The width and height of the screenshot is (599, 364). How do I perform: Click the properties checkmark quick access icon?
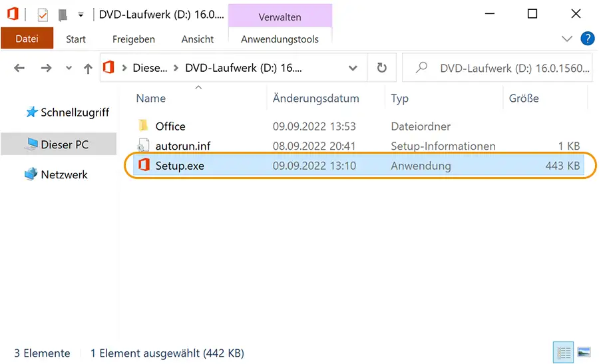[43, 15]
